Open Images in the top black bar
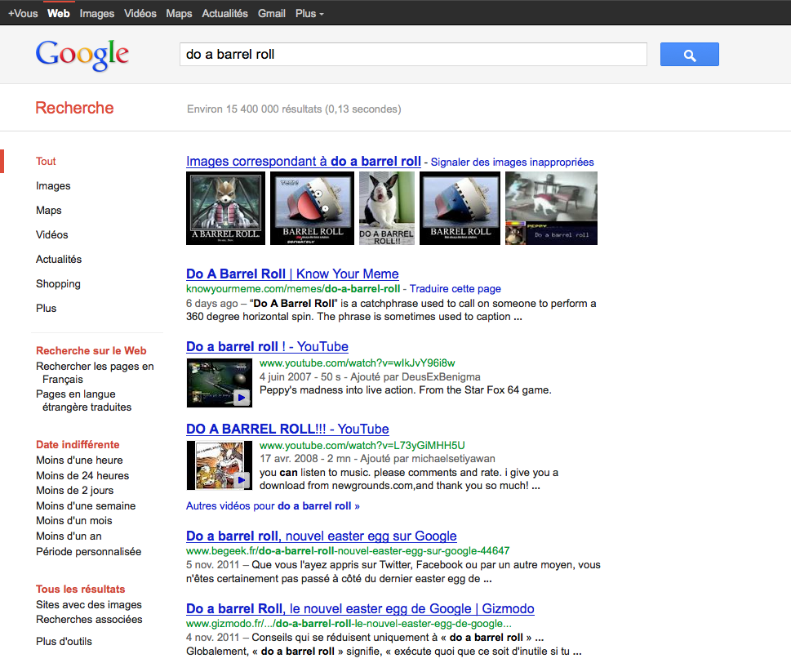This screenshot has height=672, width=791. pyautogui.click(x=97, y=14)
